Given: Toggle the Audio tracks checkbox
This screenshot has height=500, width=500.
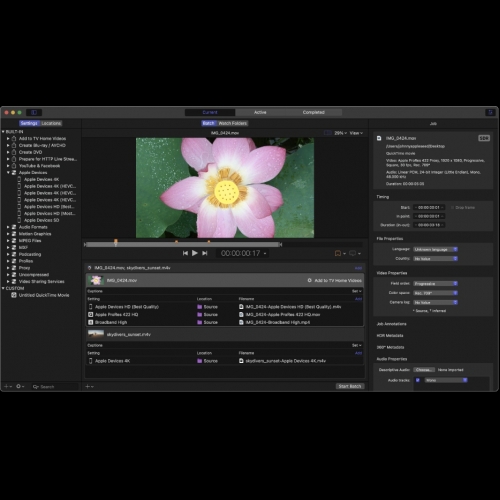Looking at the screenshot, I should pos(418,380).
